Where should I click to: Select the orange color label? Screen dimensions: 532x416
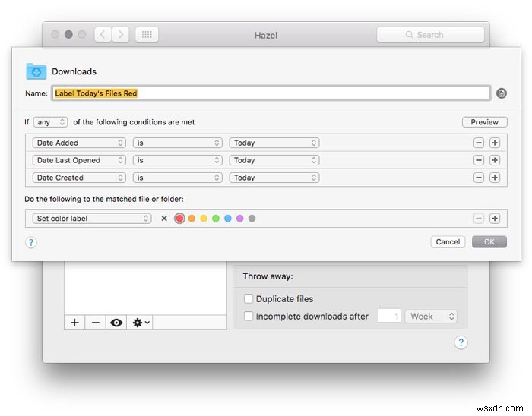pyautogui.click(x=192, y=219)
